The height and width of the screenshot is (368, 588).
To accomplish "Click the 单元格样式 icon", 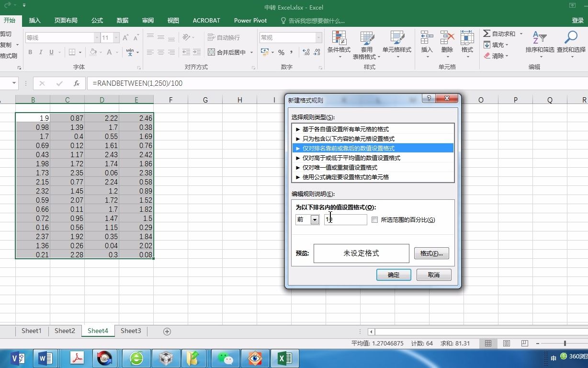I will click(x=396, y=43).
